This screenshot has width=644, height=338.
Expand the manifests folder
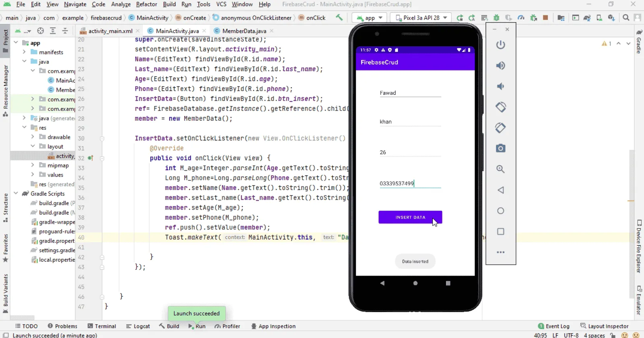[24, 52]
